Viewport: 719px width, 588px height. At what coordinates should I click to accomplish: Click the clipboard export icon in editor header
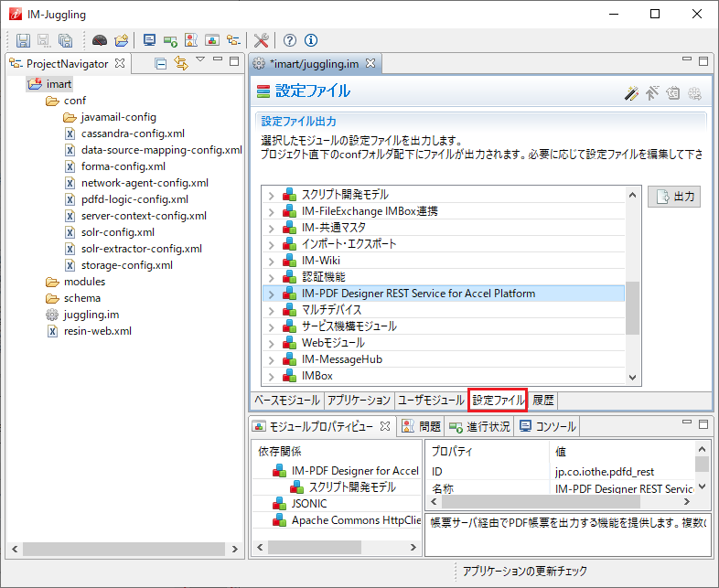[672, 93]
